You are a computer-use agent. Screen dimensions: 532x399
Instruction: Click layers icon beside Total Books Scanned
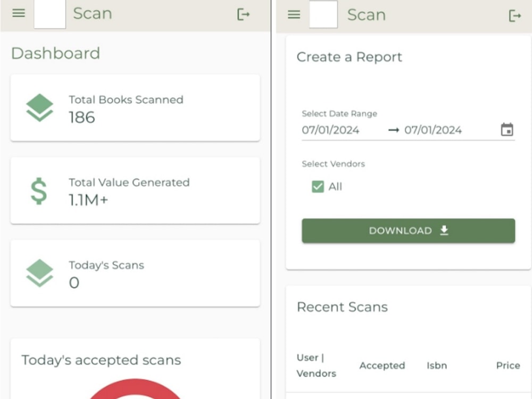point(40,107)
